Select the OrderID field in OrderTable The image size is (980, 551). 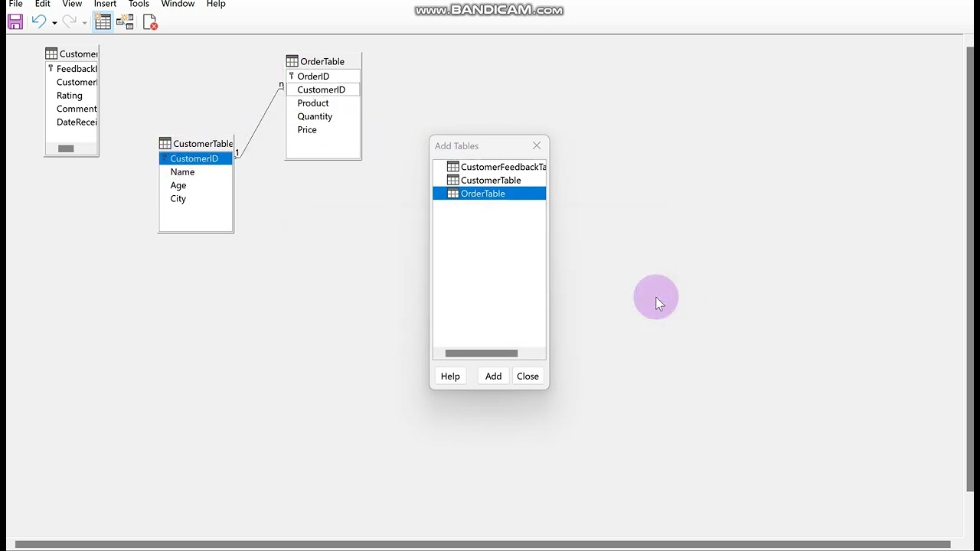(x=323, y=77)
